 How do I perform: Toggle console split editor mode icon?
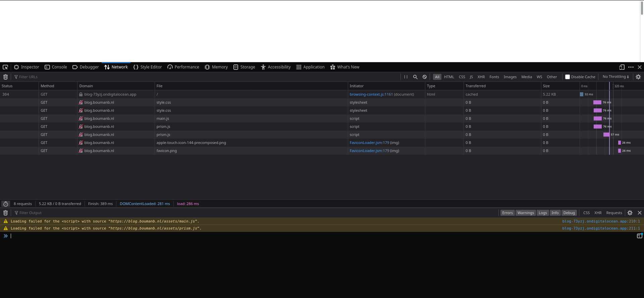click(639, 236)
